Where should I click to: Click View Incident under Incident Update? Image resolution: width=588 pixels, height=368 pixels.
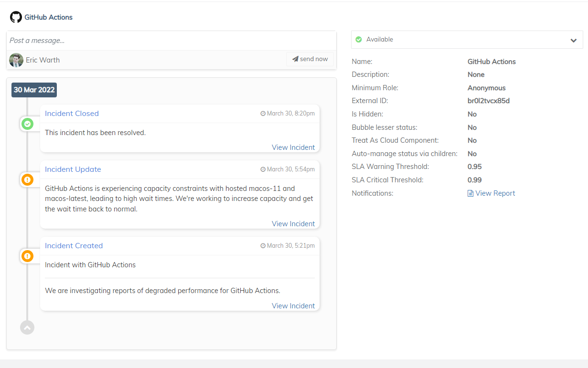(293, 224)
